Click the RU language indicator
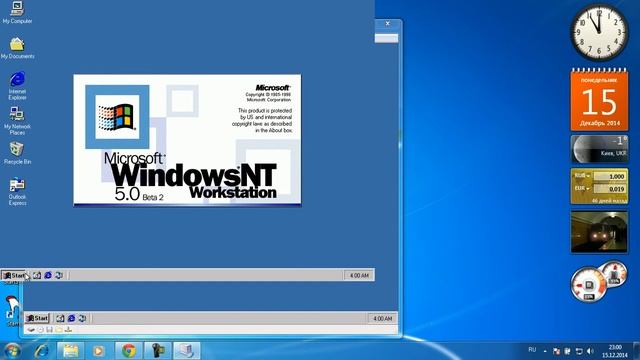Viewport: 640px width, 360px height. tap(532, 350)
